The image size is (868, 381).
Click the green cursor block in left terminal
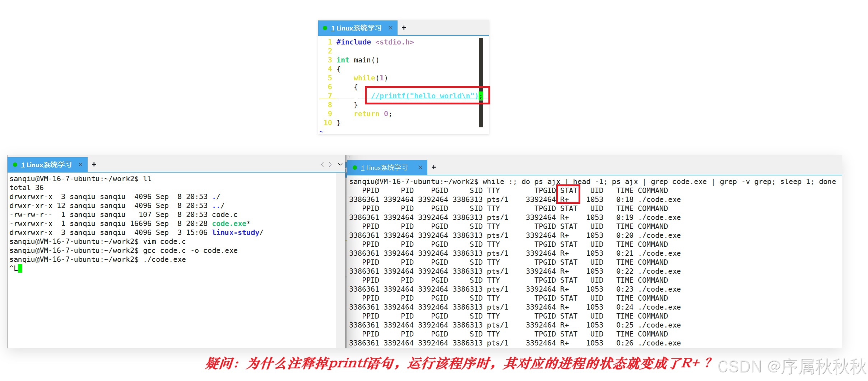pos(20,268)
